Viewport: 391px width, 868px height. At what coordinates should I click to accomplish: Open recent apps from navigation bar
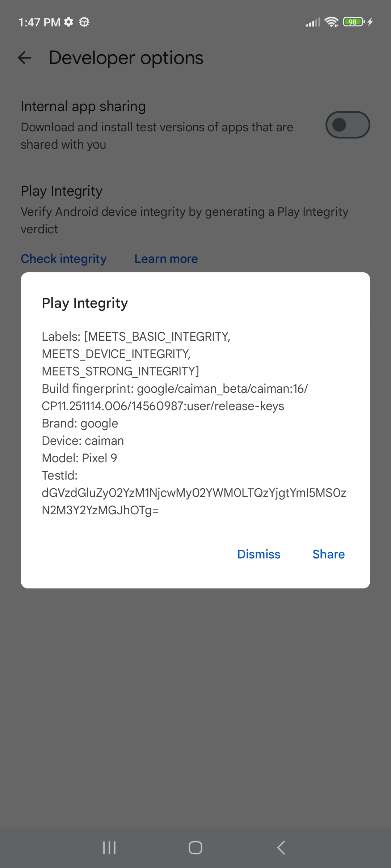[x=109, y=847]
